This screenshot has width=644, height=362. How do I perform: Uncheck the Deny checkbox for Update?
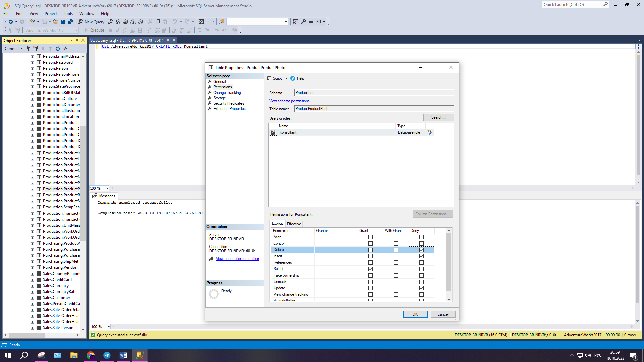421,288
